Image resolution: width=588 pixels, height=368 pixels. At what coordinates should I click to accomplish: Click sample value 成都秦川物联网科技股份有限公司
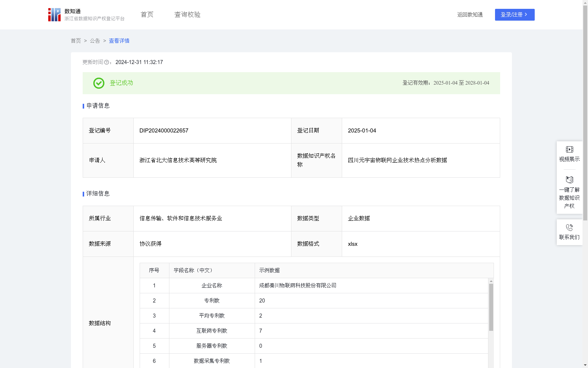[298, 286]
